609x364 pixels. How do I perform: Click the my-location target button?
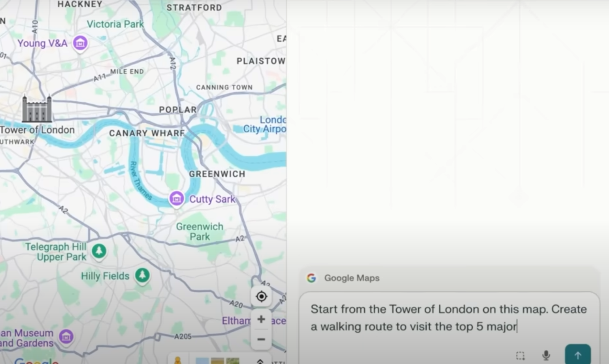click(x=261, y=297)
